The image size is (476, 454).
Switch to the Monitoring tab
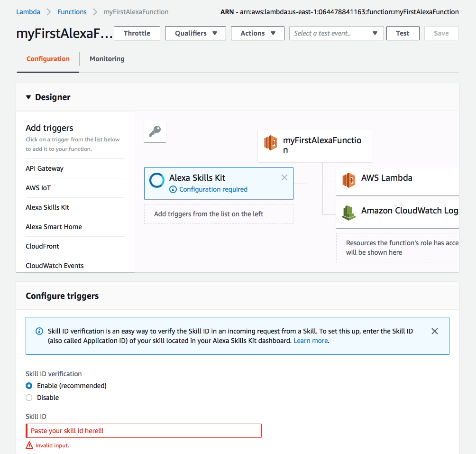tap(107, 59)
